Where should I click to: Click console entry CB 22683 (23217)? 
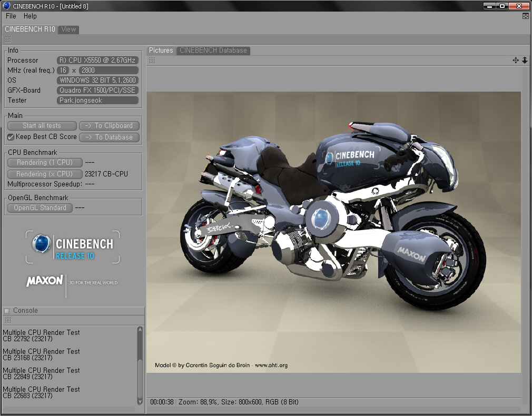point(27,396)
